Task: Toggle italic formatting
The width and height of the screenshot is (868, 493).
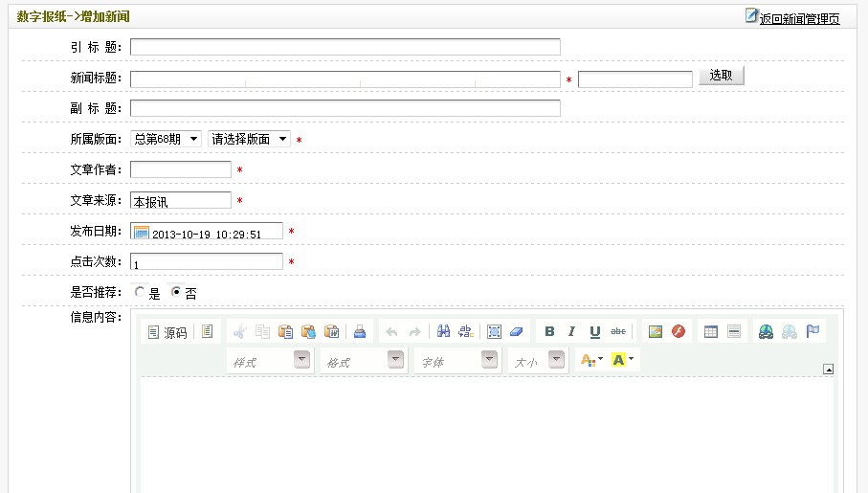Action: [572, 331]
